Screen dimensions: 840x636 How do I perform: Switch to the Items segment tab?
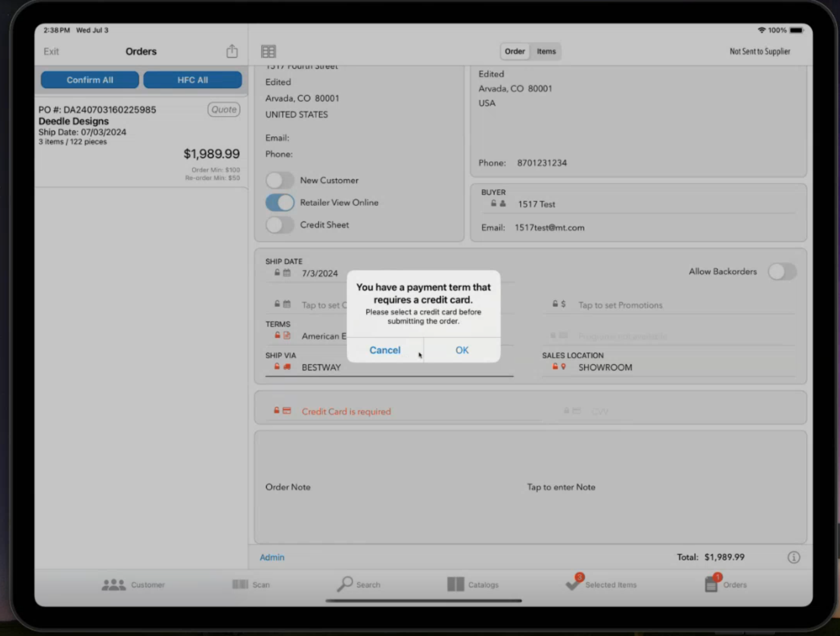pyautogui.click(x=546, y=51)
